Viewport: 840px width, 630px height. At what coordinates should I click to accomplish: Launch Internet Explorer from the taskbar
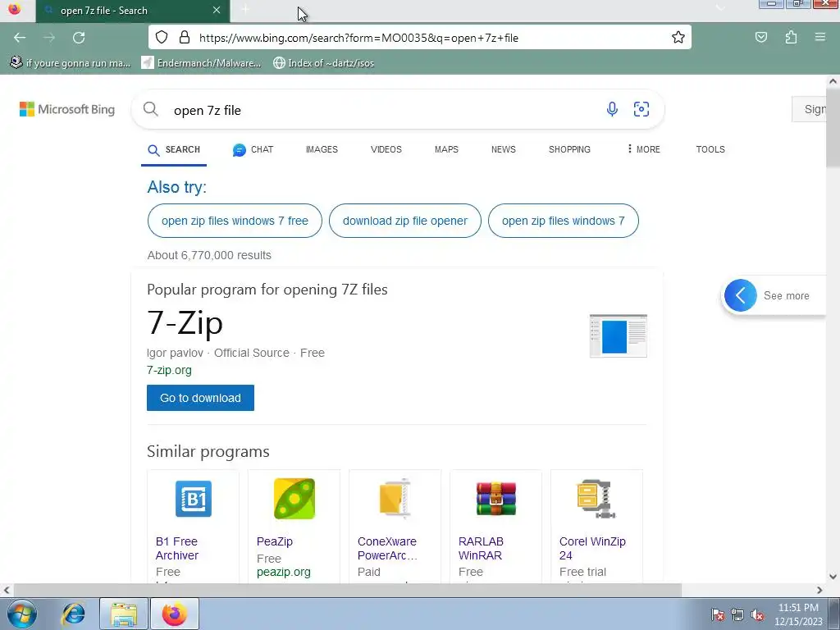[x=73, y=614]
